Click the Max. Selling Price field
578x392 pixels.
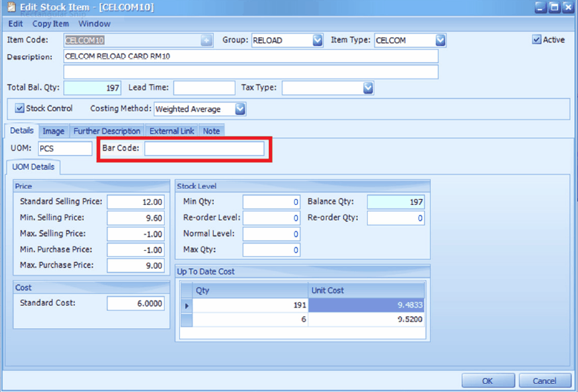click(136, 234)
